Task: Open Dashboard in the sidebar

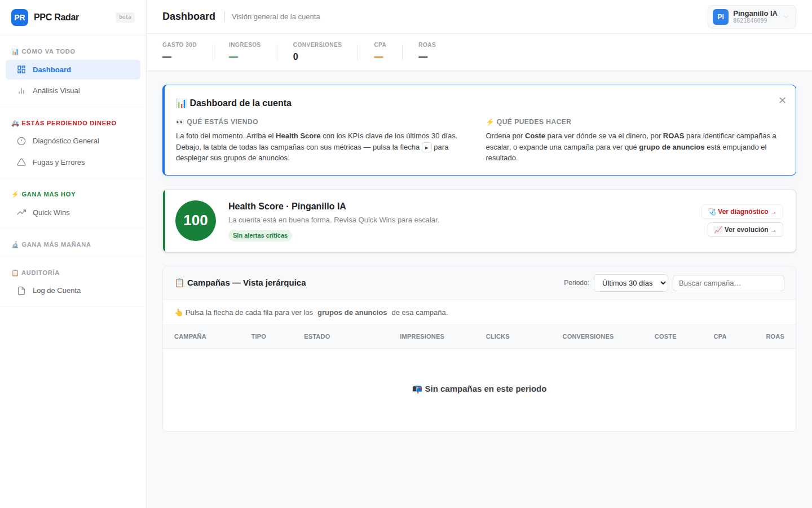Action: (73, 70)
